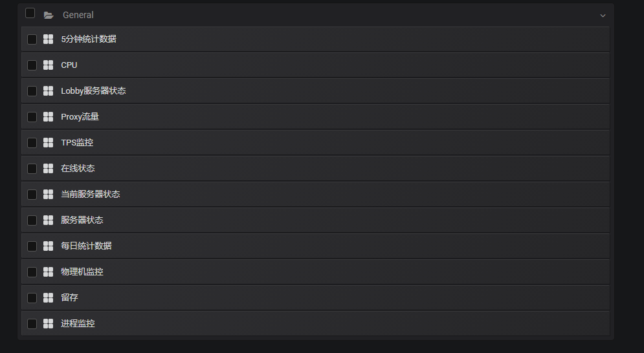This screenshot has height=353, width=644.
Task: Open the 服务器状态 dashboard
Action: tap(315, 220)
